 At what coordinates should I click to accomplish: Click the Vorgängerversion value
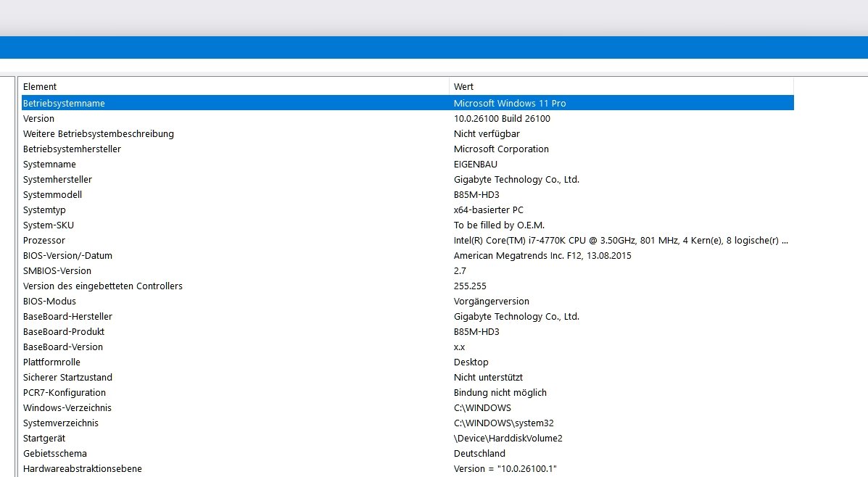[x=492, y=301]
